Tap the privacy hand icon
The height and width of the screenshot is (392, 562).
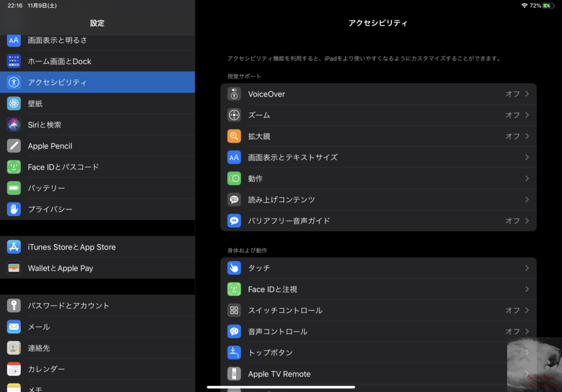[x=14, y=209]
